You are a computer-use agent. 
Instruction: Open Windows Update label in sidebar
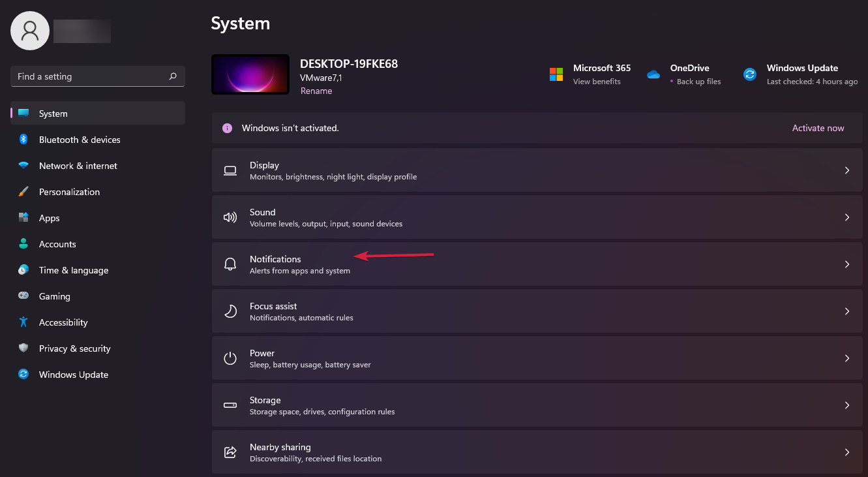(x=74, y=375)
